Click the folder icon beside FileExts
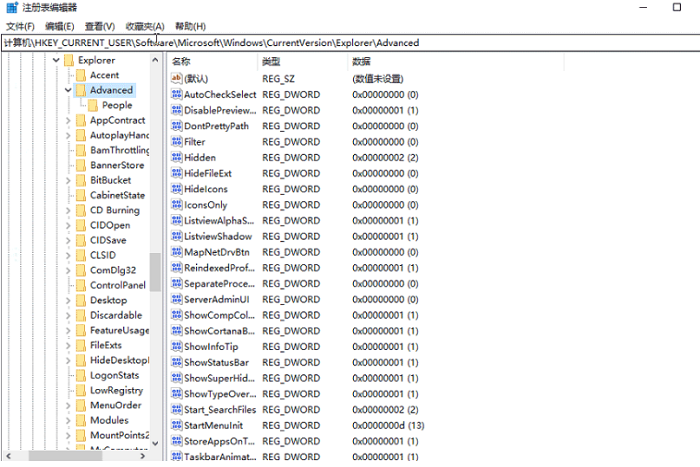Image resolution: width=700 pixels, height=467 pixels. point(80,345)
